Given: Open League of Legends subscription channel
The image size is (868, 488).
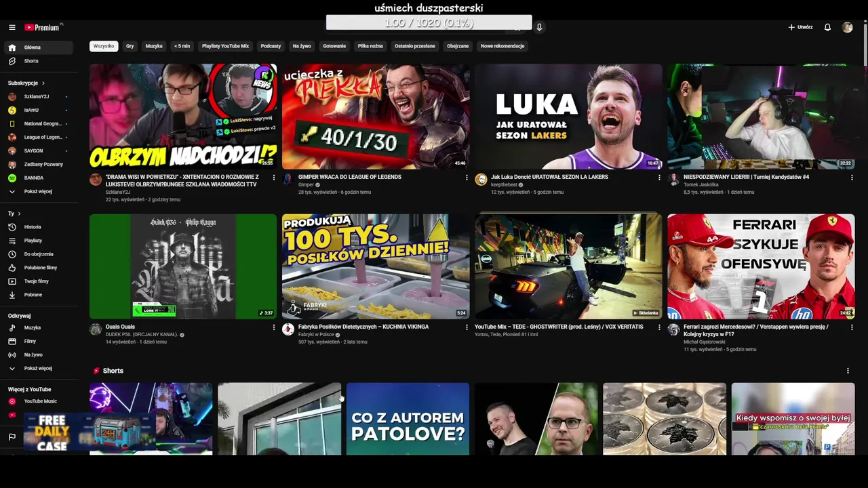Looking at the screenshot, I should point(38,137).
